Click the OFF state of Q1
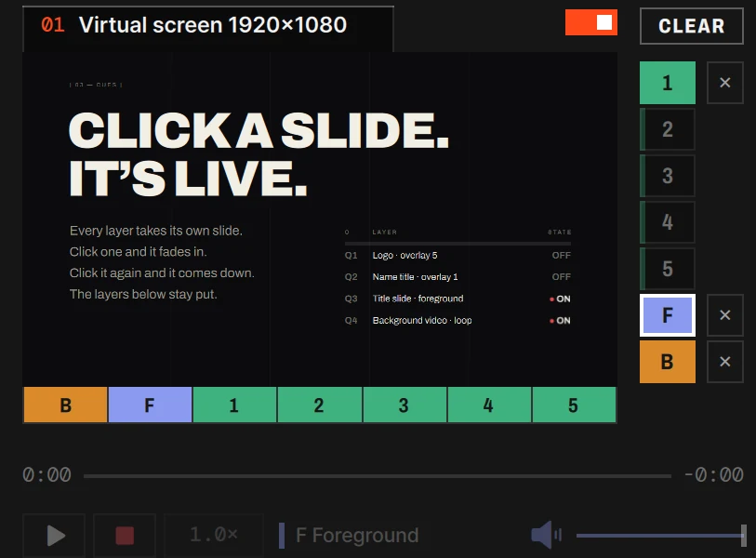Image resolution: width=756 pixels, height=558 pixels. (x=562, y=255)
